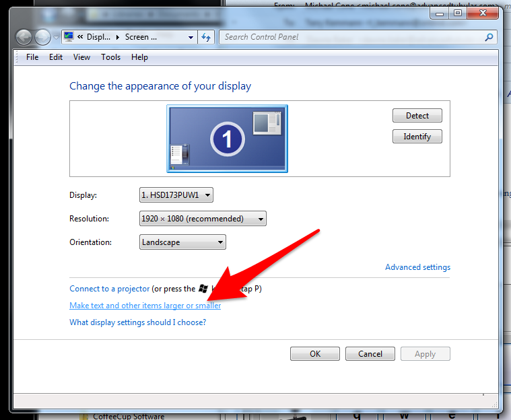Click the Forward navigation arrow button
Viewport: 511px width, 420px height.
click(x=42, y=38)
